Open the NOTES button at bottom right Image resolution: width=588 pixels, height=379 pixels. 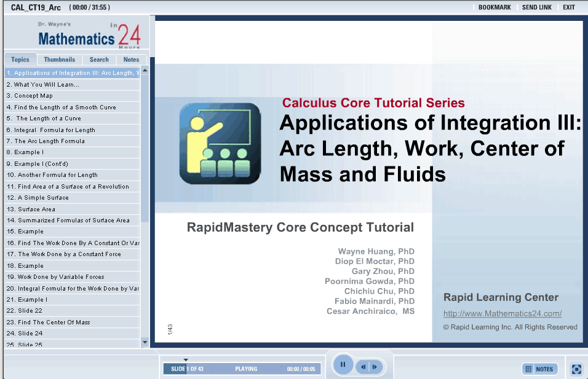tap(540, 369)
